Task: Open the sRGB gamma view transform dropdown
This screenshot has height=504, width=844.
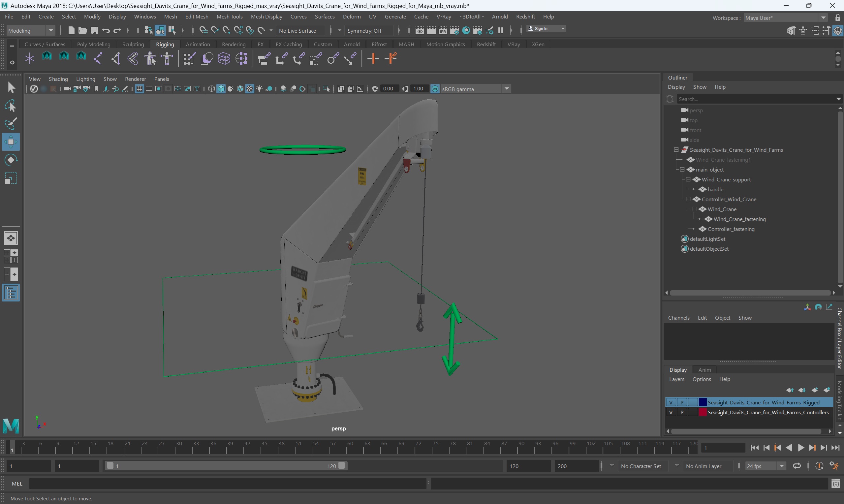Action: 475,89
